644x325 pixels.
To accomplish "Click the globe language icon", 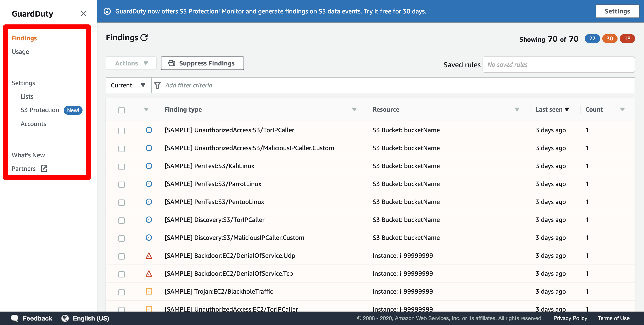I will point(65,318).
